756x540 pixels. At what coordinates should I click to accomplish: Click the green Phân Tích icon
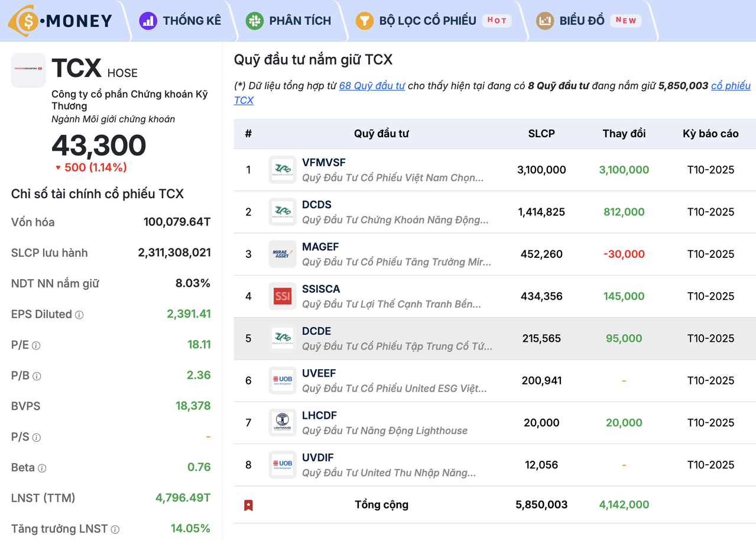point(254,21)
